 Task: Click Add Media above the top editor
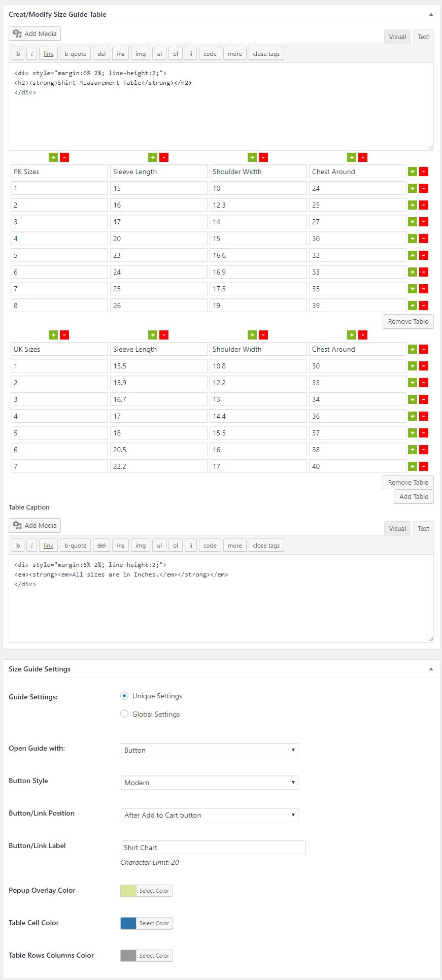[35, 33]
